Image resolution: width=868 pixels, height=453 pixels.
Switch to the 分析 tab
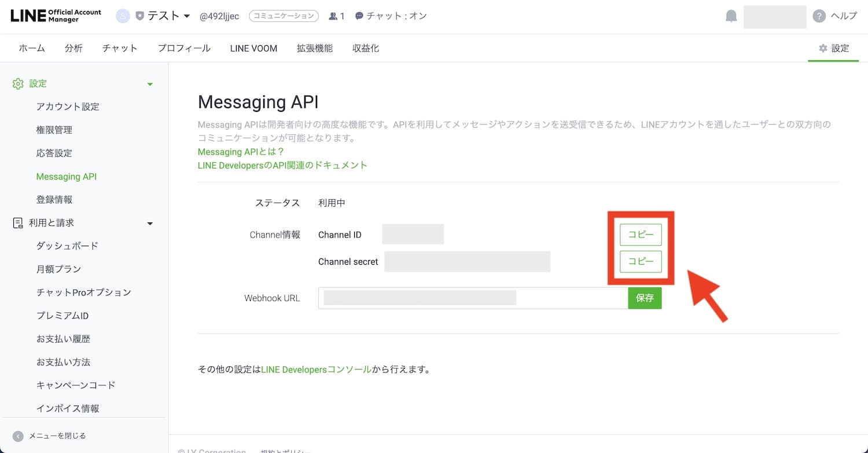coord(73,48)
